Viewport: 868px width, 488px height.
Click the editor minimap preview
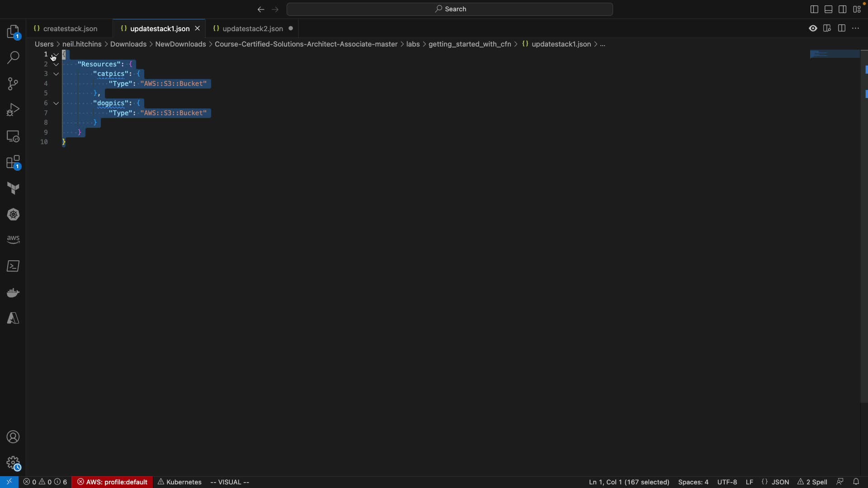click(834, 55)
